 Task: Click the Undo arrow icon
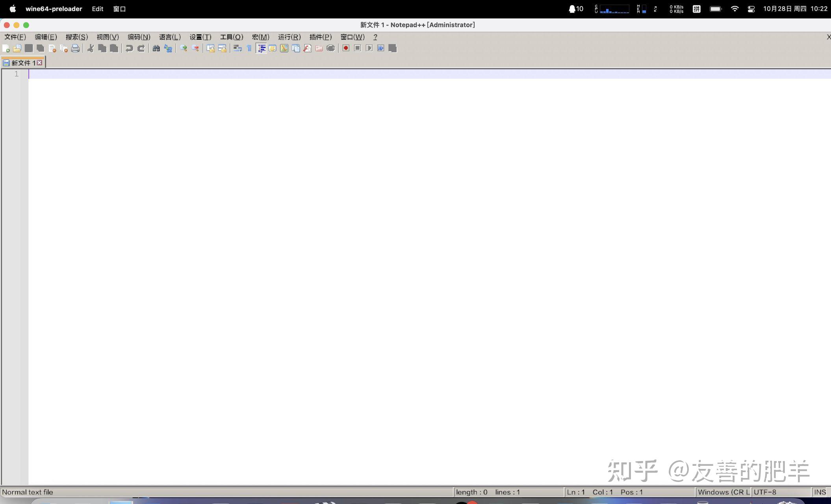point(129,48)
